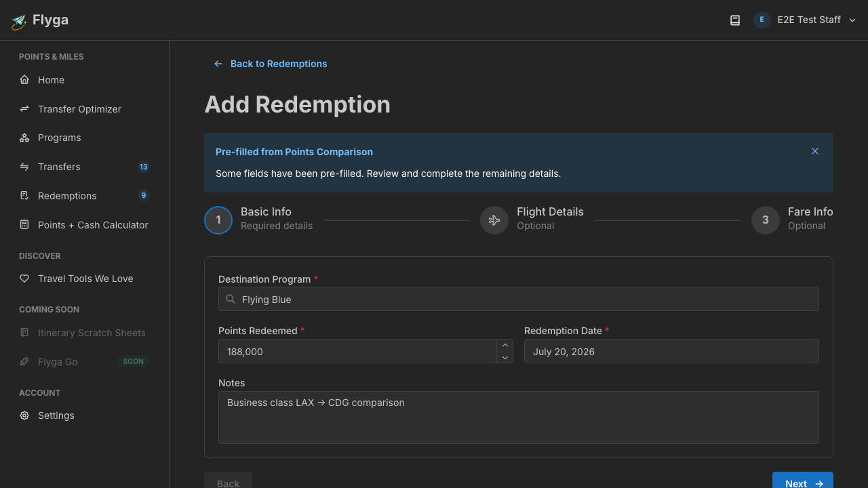
Task: Click the Flyga Go sidebar item
Action: [84, 362]
